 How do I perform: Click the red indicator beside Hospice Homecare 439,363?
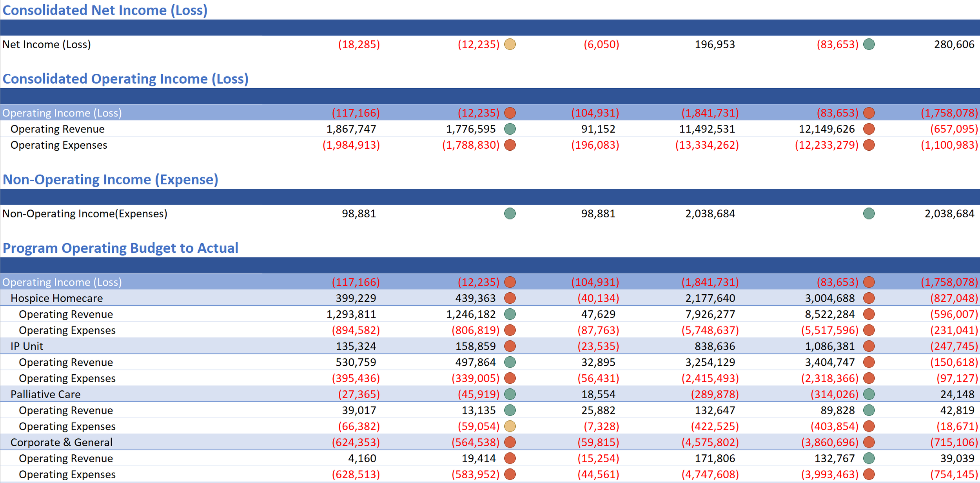click(x=510, y=298)
